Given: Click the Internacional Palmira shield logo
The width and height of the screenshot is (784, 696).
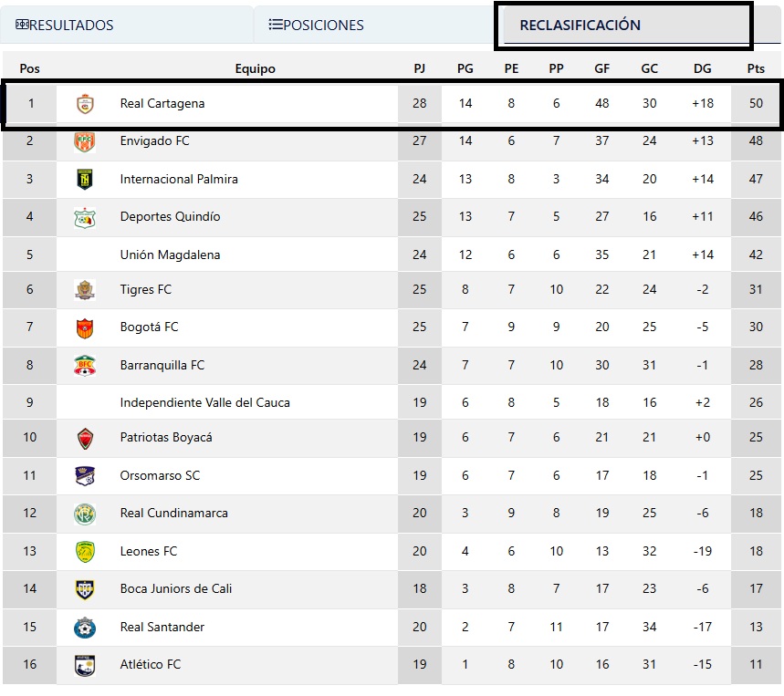Looking at the screenshot, I should pyautogui.click(x=85, y=180).
